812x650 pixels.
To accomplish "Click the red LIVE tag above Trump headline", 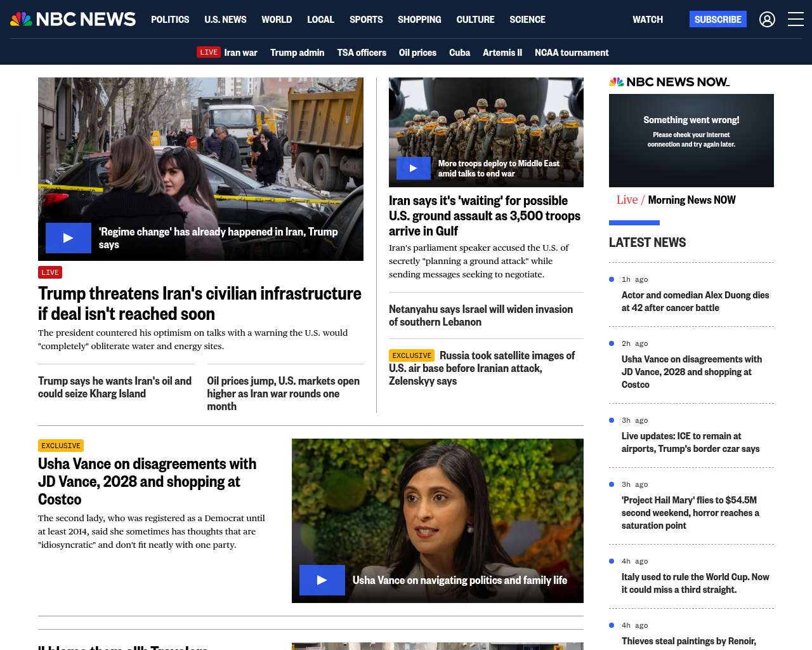I will (x=50, y=272).
